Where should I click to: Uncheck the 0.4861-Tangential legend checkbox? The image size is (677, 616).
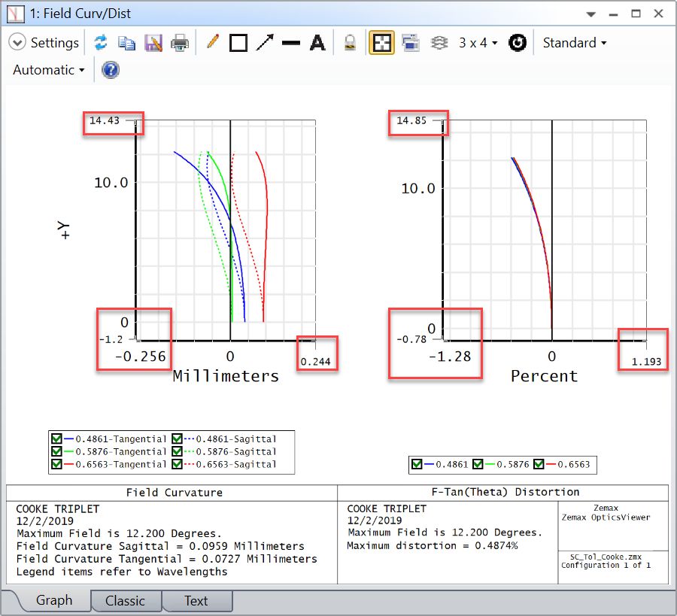(x=56, y=439)
